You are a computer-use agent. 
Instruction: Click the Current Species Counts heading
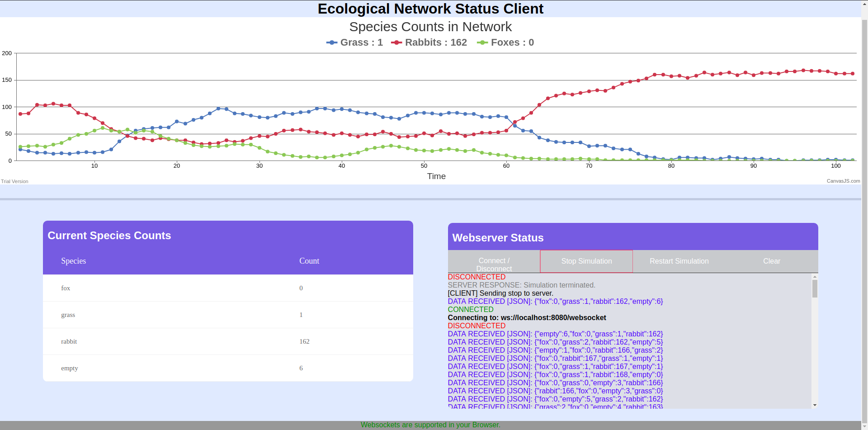click(109, 236)
